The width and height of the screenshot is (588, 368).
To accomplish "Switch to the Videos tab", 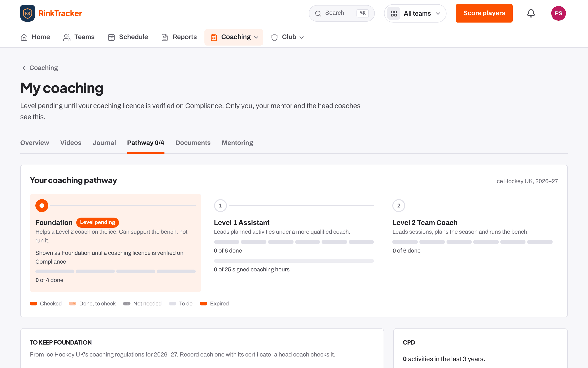I will point(71,143).
